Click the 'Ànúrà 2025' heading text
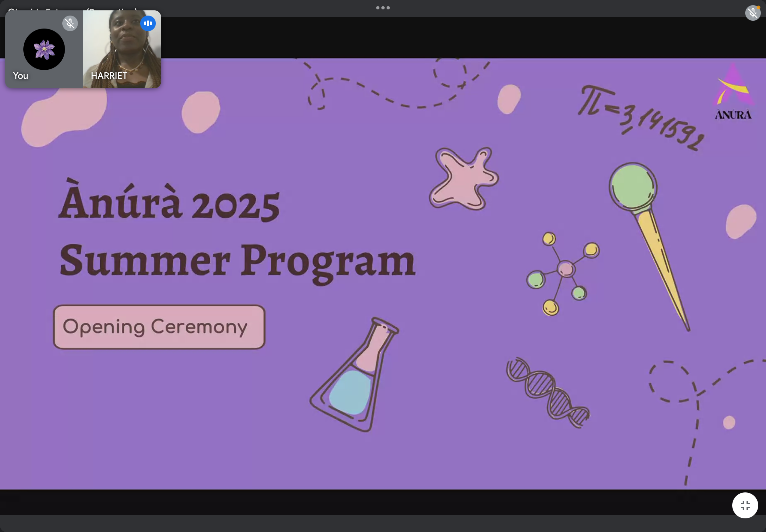 [169, 200]
